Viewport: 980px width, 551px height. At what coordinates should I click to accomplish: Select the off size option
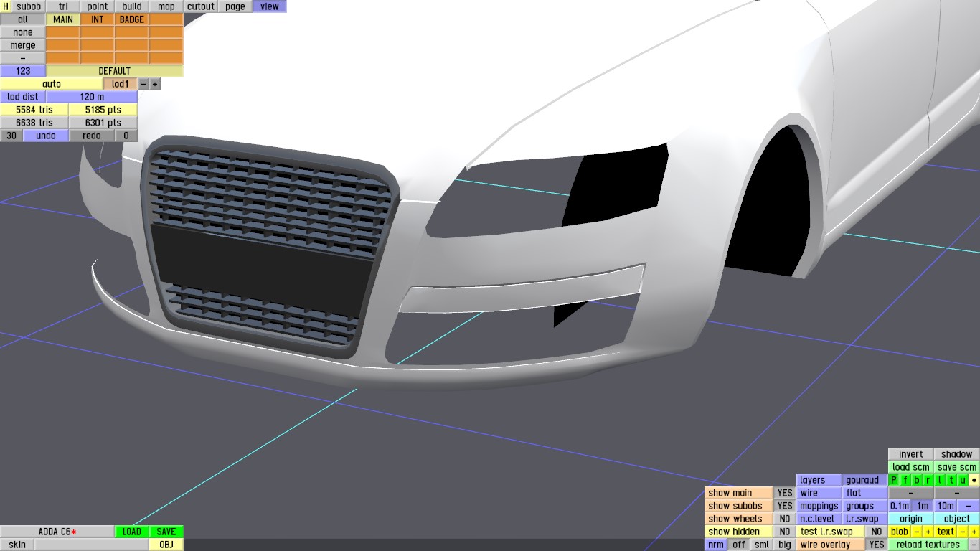pyautogui.click(x=739, y=545)
